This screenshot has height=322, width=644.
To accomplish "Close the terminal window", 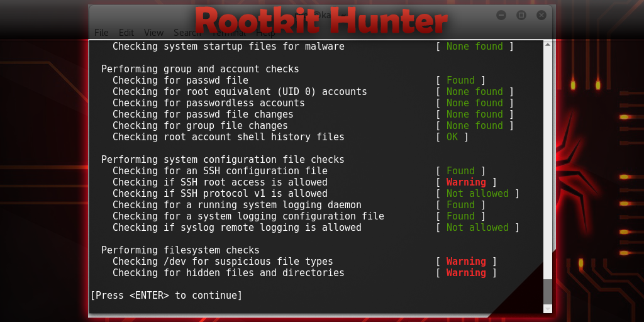I will pyautogui.click(x=541, y=15).
